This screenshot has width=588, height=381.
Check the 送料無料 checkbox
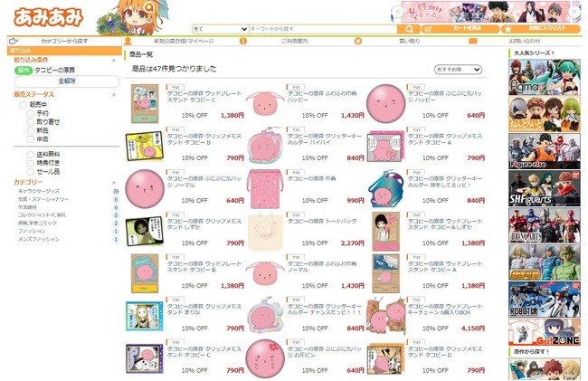click(x=31, y=155)
